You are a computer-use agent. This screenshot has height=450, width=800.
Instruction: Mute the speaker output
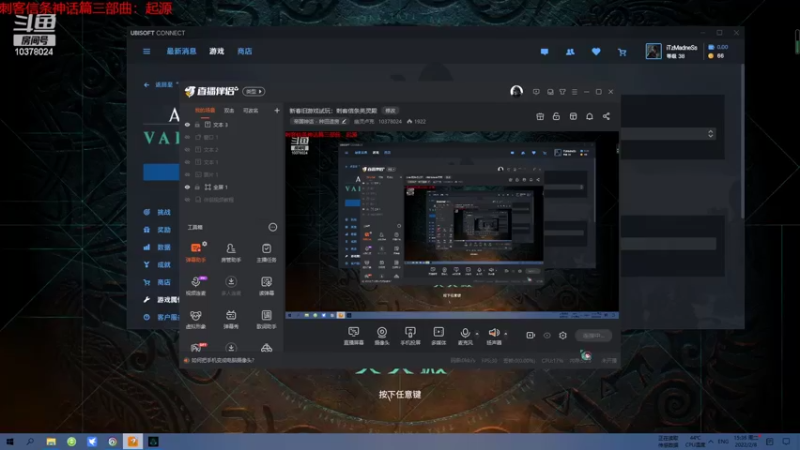(x=494, y=336)
